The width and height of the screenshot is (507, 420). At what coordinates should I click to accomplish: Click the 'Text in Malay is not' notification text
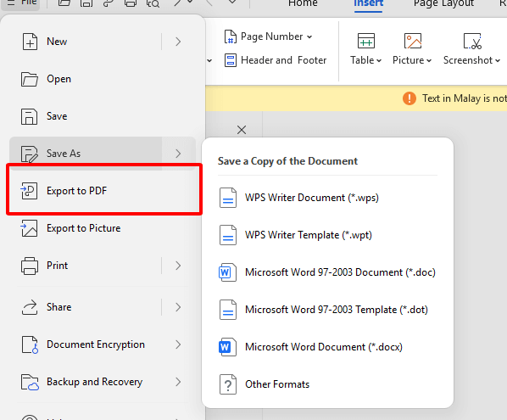point(465,98)
